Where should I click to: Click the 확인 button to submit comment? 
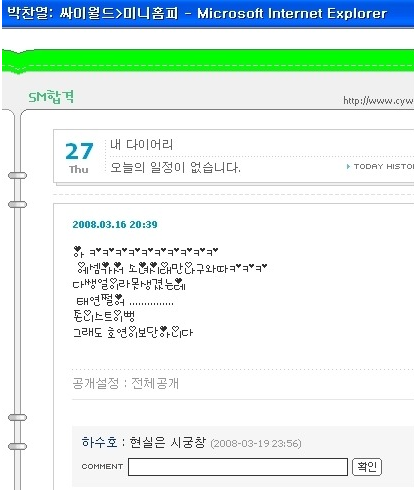[367, 466]
